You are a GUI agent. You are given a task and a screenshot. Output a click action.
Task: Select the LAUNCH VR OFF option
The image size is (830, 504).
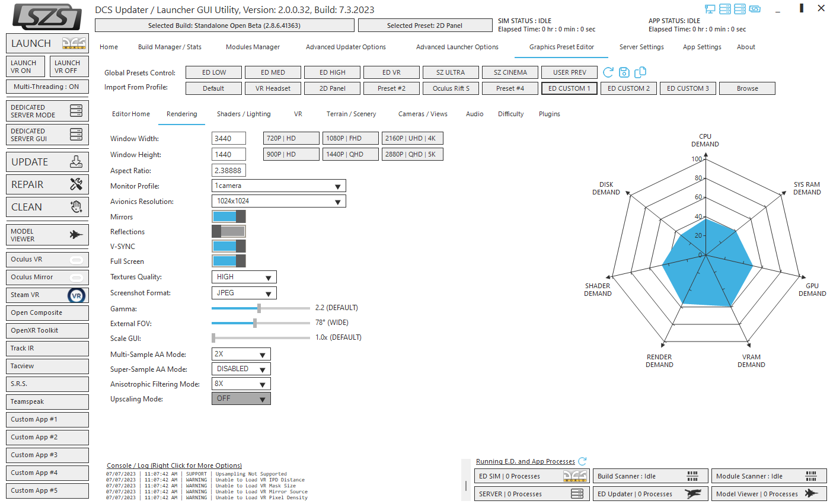69,66
